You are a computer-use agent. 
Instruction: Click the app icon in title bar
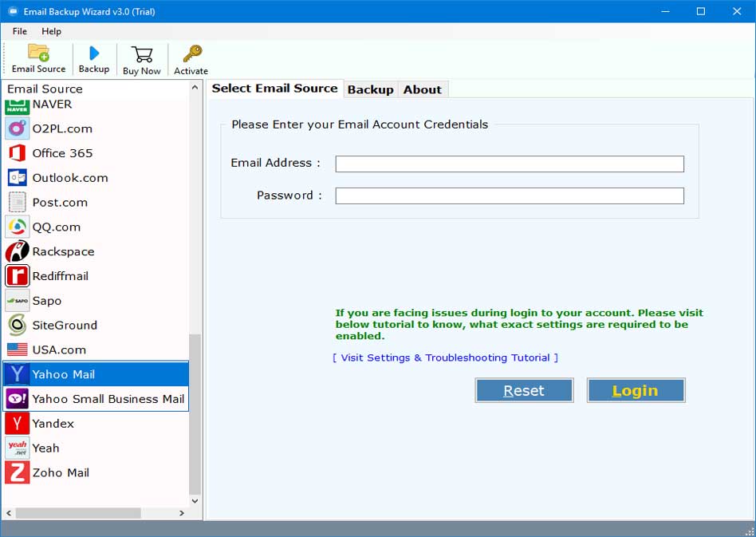click(13, 11)
